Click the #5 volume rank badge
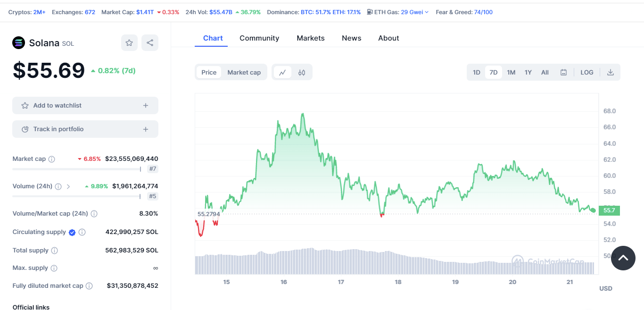Screen dimensions: 644x310 pyautogui.click(x=153, y=196)
